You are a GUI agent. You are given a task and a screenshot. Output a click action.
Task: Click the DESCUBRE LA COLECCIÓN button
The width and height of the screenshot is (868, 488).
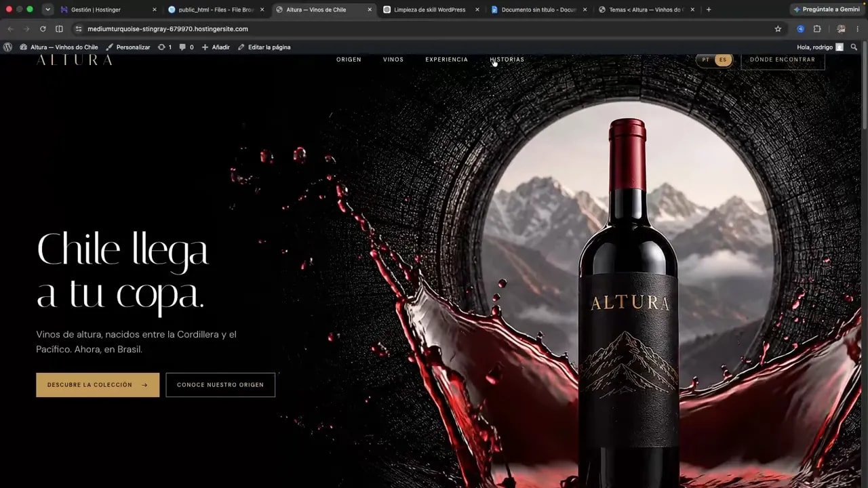coord(98,385)
